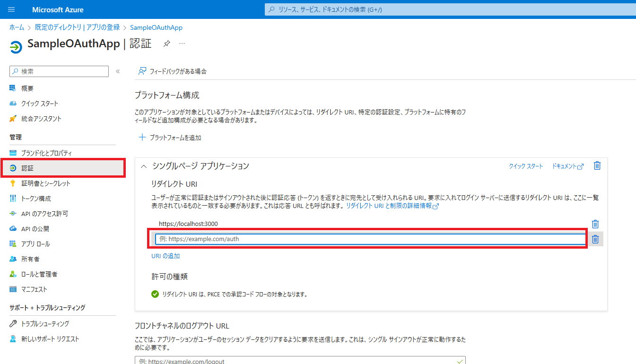
Task: Click URI の追加 link
Action: click(166, 256)
